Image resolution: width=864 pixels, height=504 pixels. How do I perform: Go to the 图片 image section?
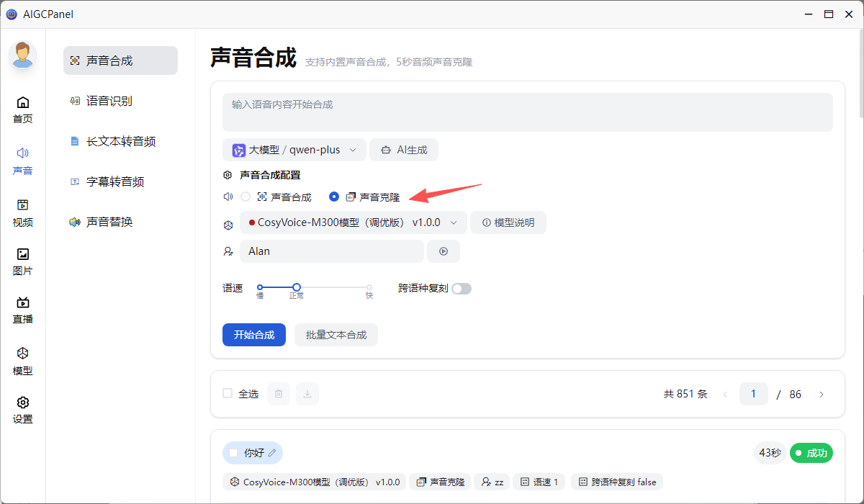tap(23, 261)
